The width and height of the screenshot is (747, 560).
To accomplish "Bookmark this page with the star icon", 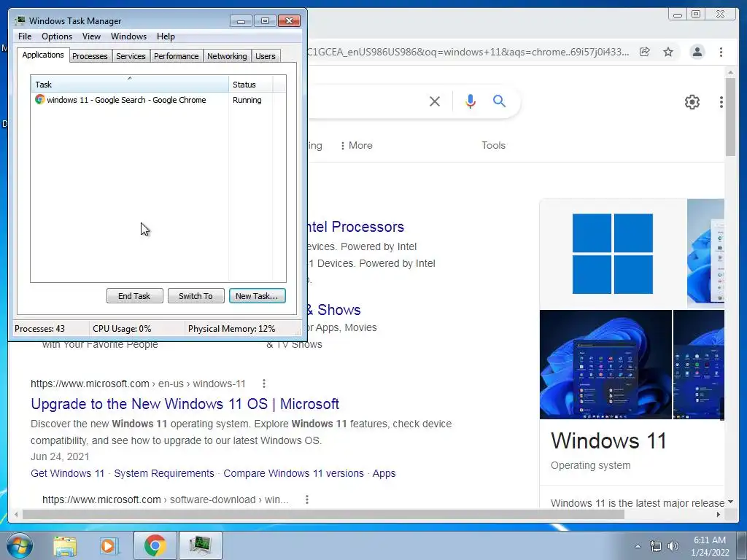I will 668,52.
